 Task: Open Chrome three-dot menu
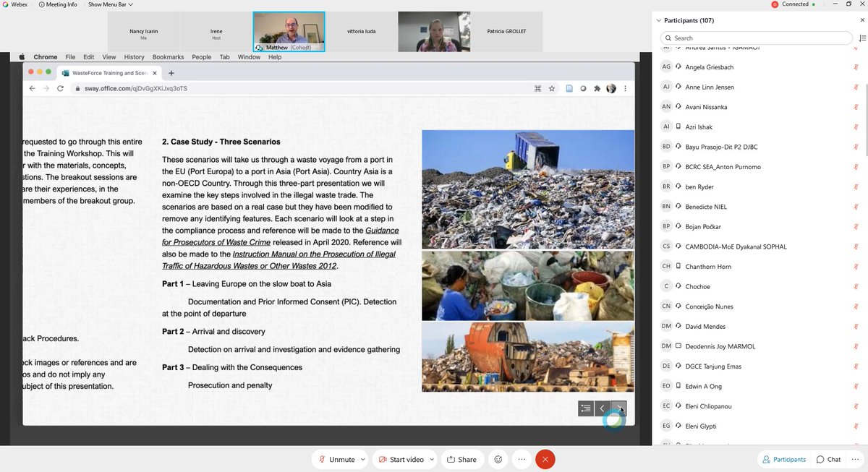point(625,88)
